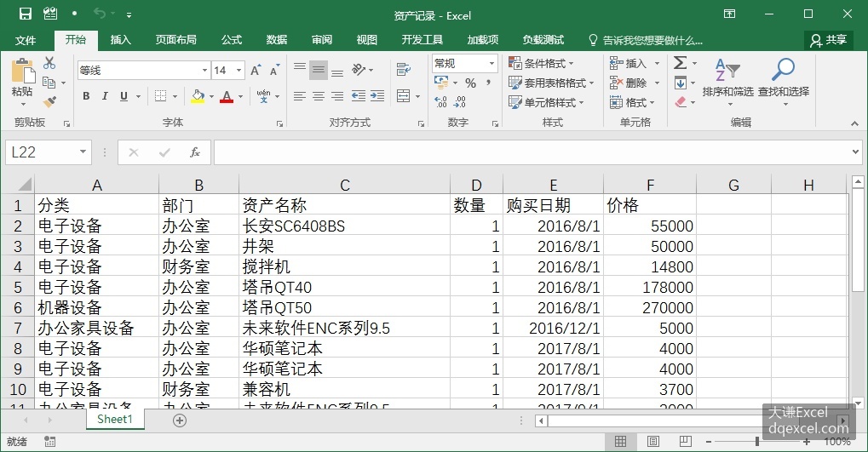868x452 pixels.
Task: Switch to Page Layout view button
Action: (653, 442)
